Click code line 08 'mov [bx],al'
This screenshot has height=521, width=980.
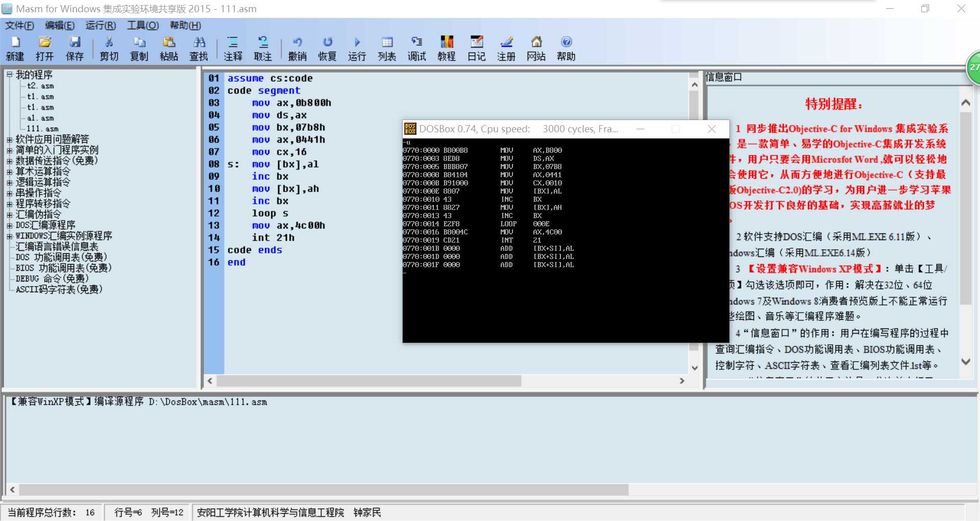(285, 164)
